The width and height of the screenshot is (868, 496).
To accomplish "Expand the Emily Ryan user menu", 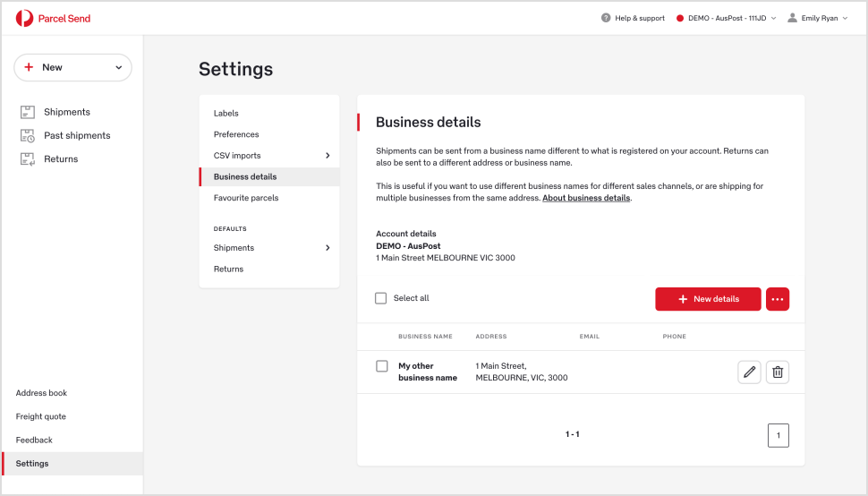I will point(818,18).
